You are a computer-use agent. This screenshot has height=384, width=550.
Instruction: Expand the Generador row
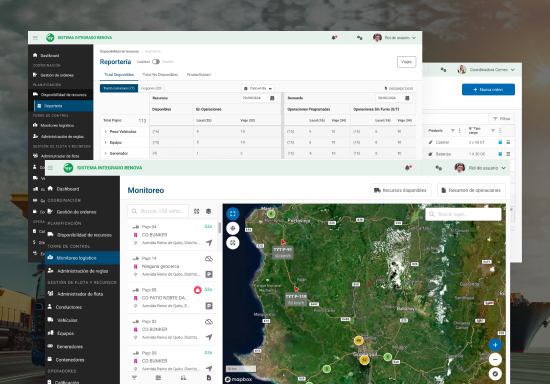[105, 153]
